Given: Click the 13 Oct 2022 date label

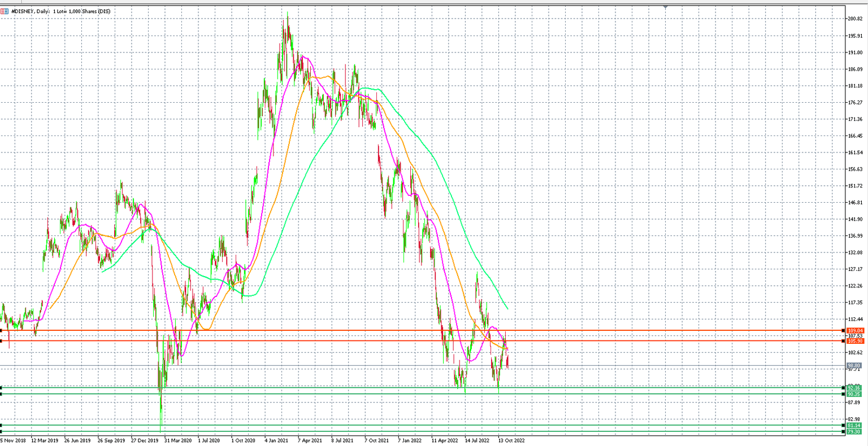Looking at the screenshot, I should pyautogui.click(x=511, y=440).
